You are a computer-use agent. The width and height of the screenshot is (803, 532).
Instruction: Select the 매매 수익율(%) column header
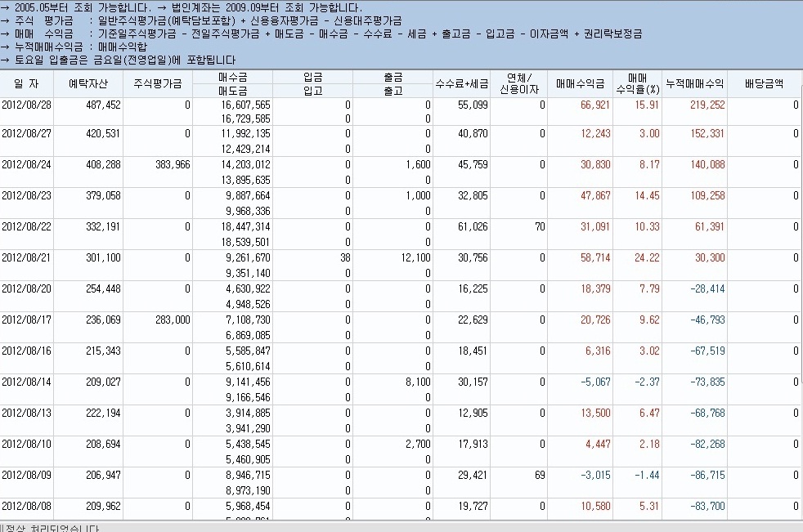coord(638,83)
